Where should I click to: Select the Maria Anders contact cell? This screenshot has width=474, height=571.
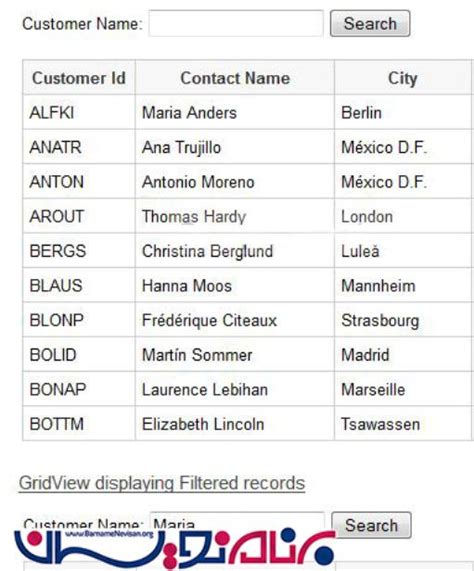pos(235,112)
